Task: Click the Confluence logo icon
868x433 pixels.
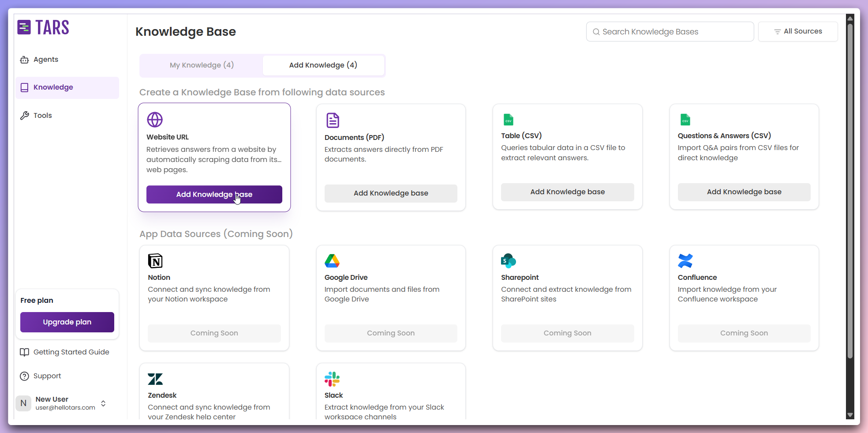Action: pos(685,261)
